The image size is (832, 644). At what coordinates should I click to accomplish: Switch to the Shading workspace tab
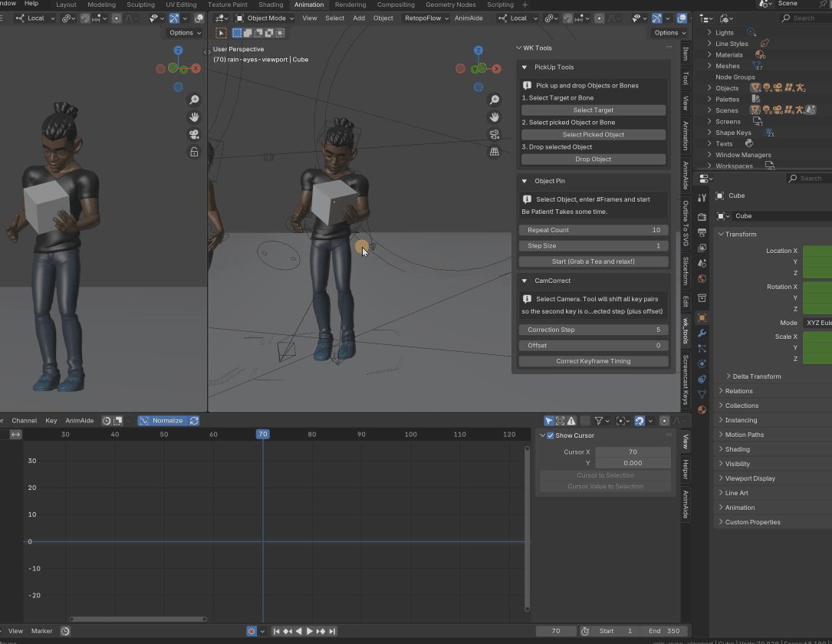point(271,5)
